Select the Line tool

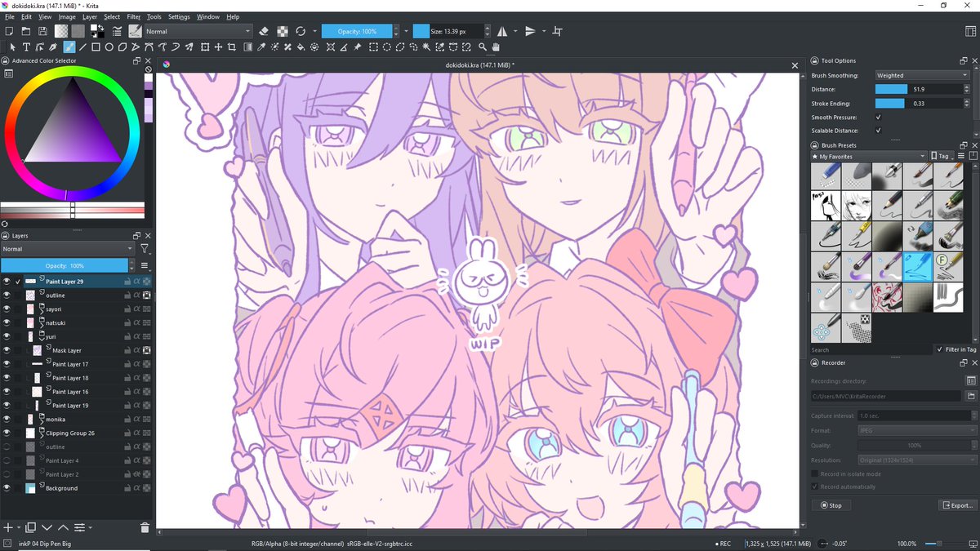[82, 47]
